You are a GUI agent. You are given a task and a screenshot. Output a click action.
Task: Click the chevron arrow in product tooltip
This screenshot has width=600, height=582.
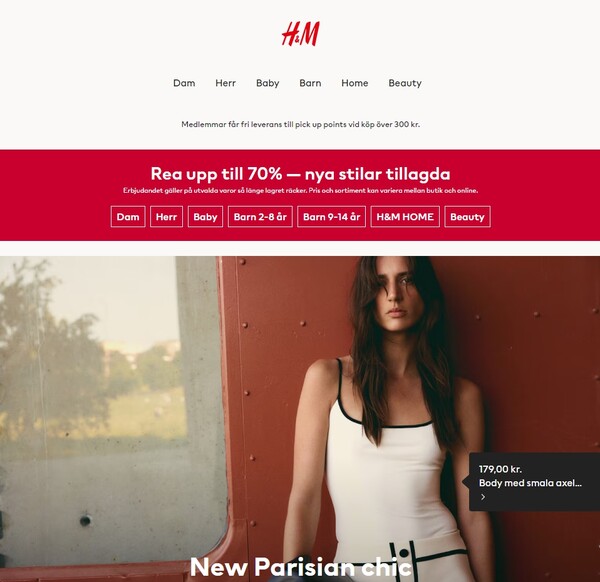pos(483,497)
